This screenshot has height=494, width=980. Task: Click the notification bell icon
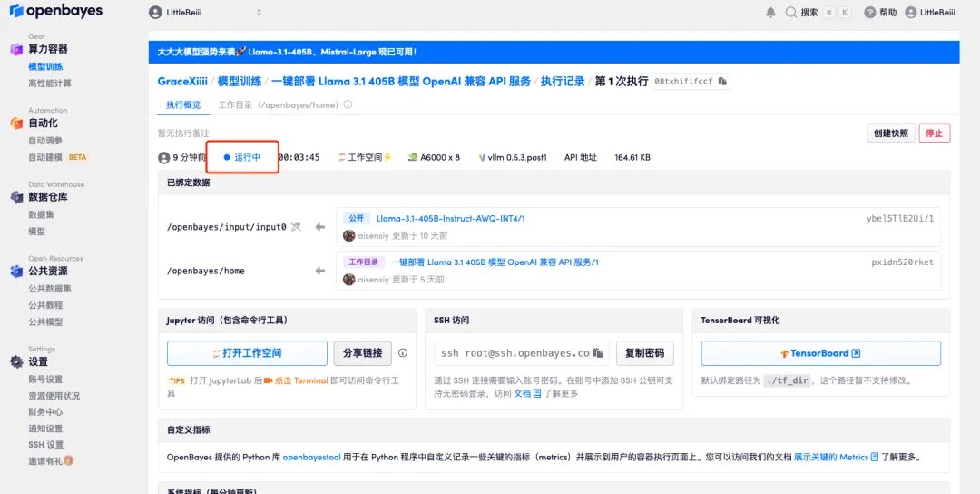coord(770,13)
